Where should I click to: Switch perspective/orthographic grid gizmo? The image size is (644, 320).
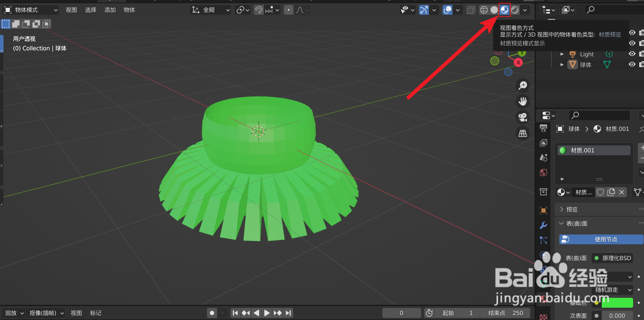[523, 133]
